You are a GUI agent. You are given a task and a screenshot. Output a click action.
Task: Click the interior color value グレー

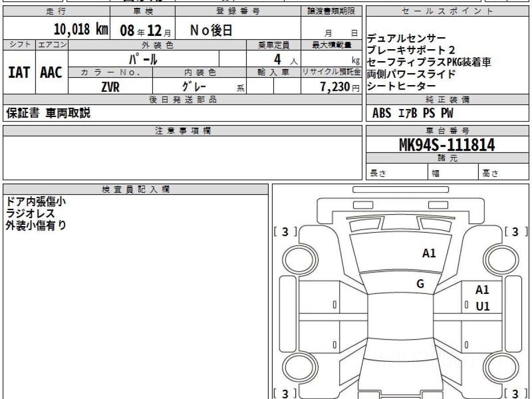pos(194,86)
